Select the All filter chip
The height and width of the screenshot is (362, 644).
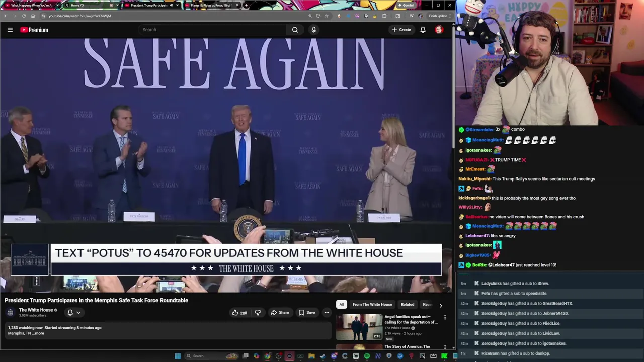click(x=342, y=304)
